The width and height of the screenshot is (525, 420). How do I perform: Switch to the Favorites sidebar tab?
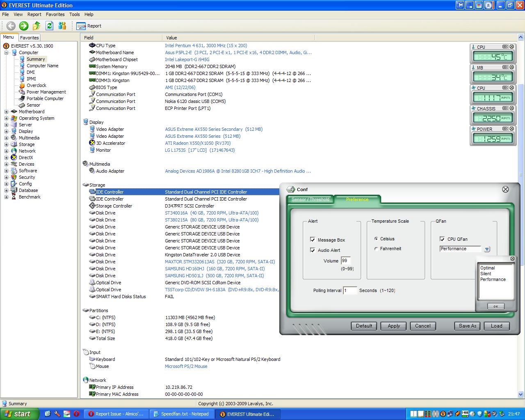click(30, 37)
